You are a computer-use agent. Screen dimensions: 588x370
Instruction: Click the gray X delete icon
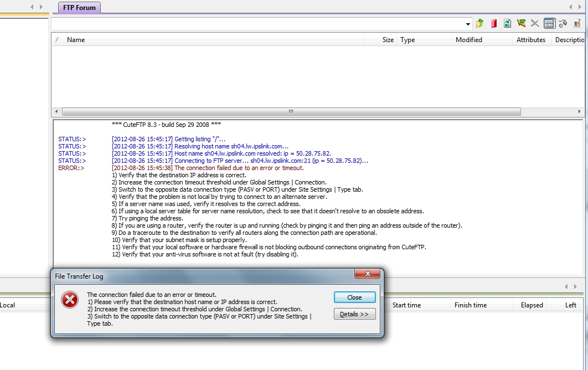click(x=535, y=23)
